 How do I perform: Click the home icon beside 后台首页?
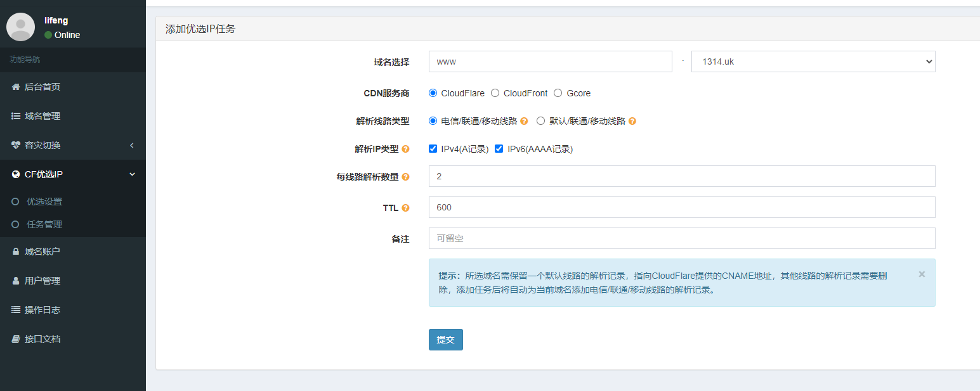point(16,87)
